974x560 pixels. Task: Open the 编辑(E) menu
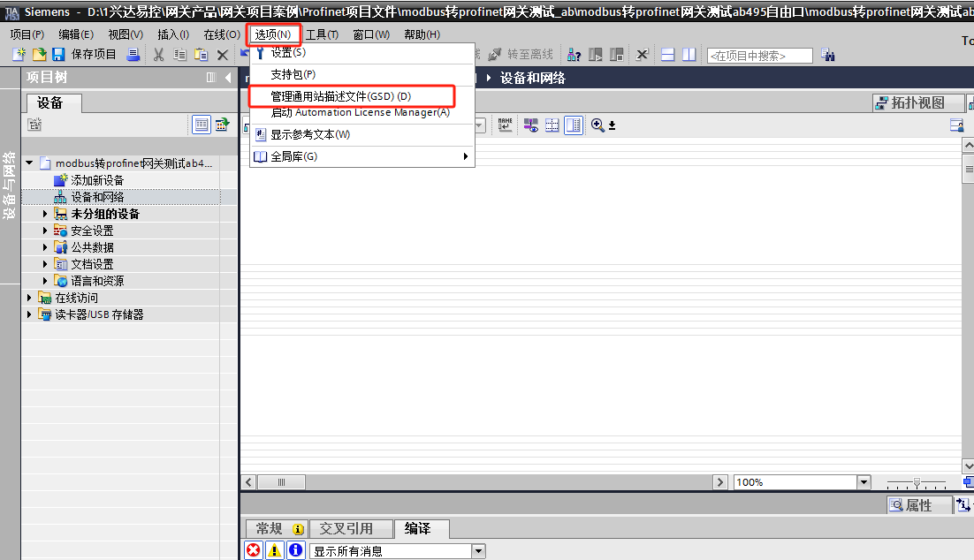coord(76,34)
